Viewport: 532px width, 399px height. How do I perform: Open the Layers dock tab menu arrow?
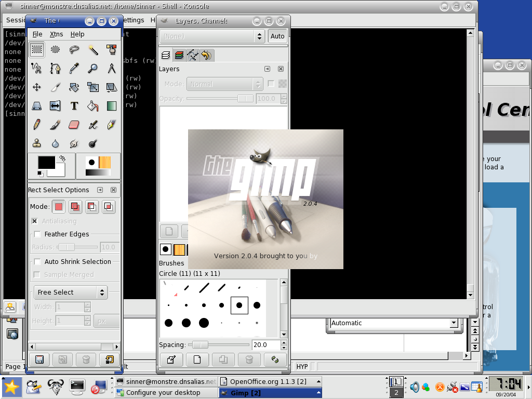pyautogui.click(x=268, y=69)
